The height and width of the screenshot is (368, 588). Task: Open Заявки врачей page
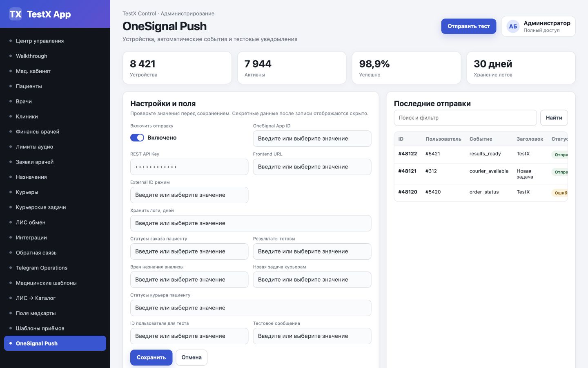click(x=55, y=162)
